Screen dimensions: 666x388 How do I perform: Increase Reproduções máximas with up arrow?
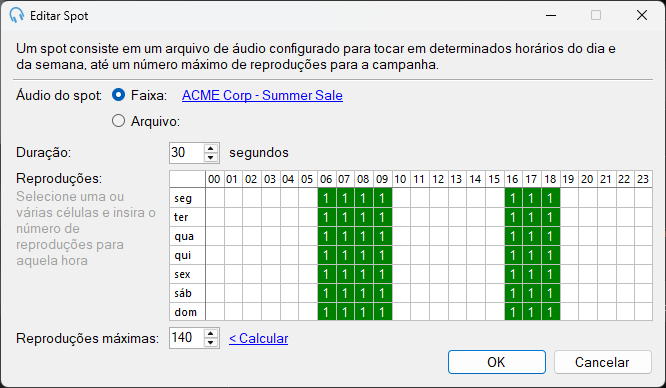click(211, 334)
